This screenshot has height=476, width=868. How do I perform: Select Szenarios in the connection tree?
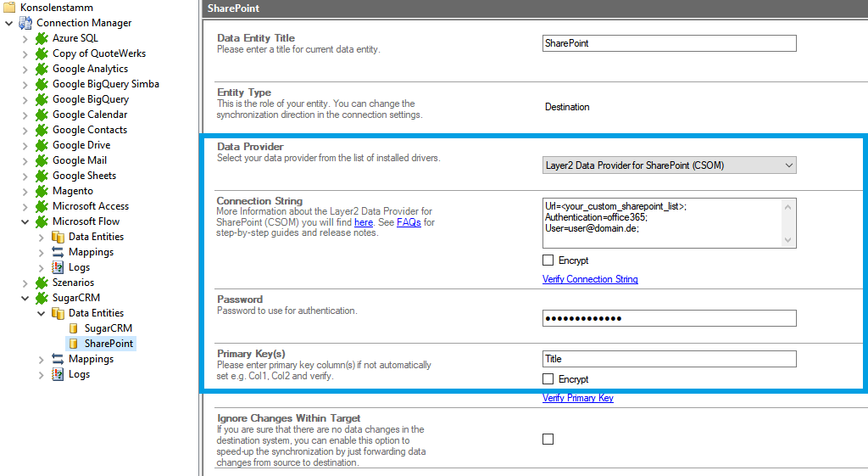[73, 283]
